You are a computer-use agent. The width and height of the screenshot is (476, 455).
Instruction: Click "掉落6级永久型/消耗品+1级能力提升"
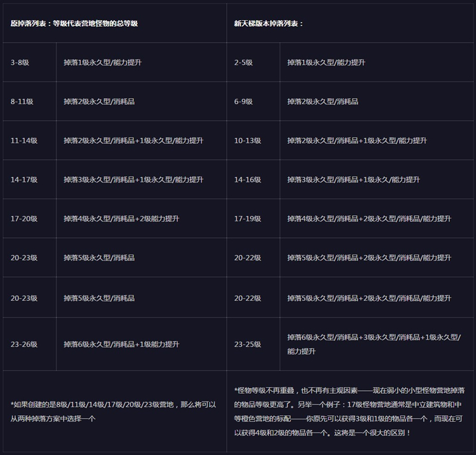tap(121, 344)
